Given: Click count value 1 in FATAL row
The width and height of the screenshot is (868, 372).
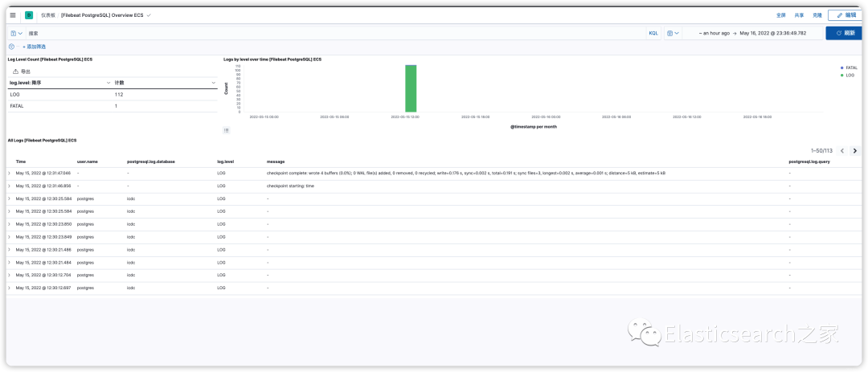Looking at the screenshot, I should [x=116, y=106].
